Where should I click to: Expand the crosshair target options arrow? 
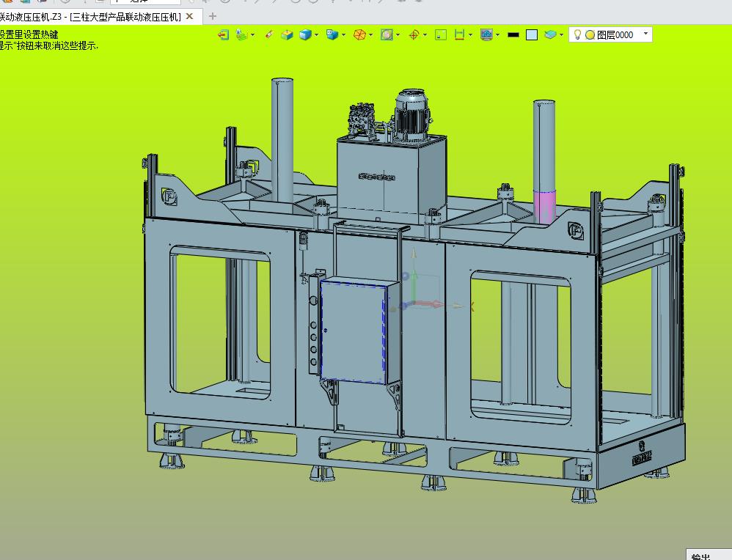(x=425, y=34)
